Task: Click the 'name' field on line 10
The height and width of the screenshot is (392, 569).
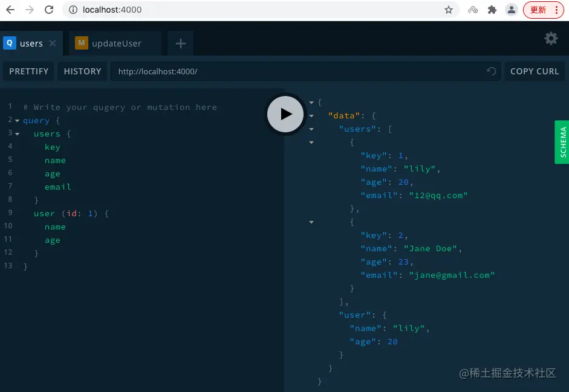Action: coord(55,227)
